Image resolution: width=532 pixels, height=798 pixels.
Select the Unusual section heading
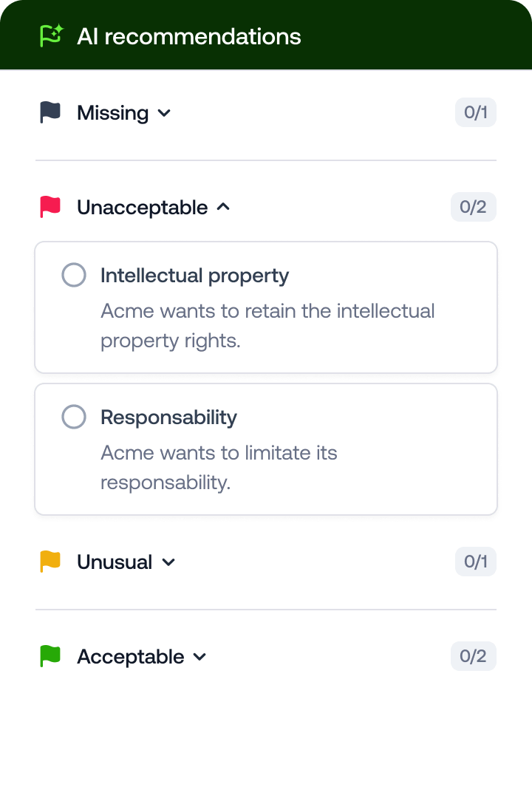coord(115,562)
